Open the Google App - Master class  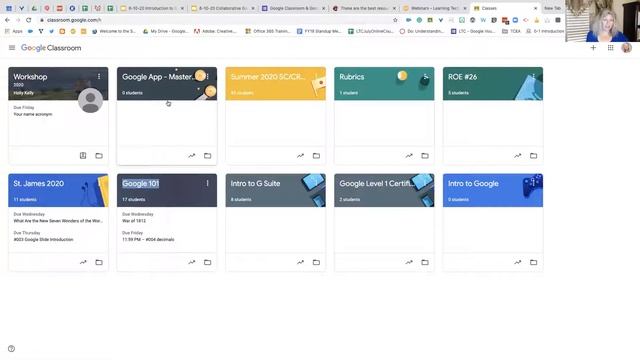pos(157,77)
